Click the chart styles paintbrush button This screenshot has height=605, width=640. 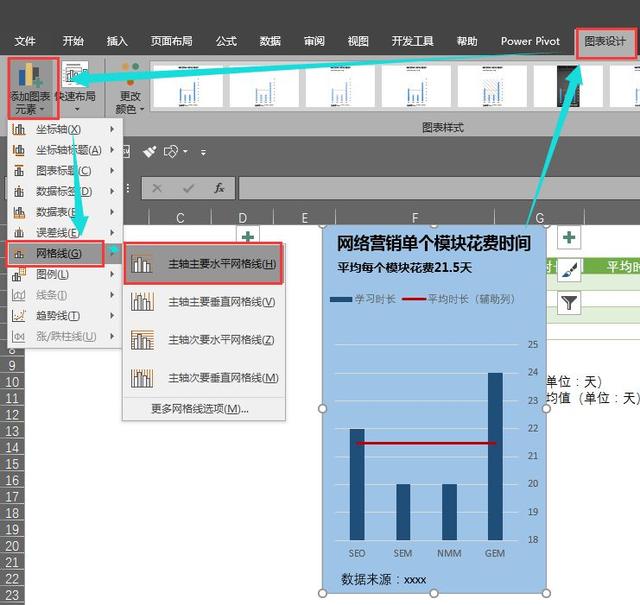[x=569, y=270]
